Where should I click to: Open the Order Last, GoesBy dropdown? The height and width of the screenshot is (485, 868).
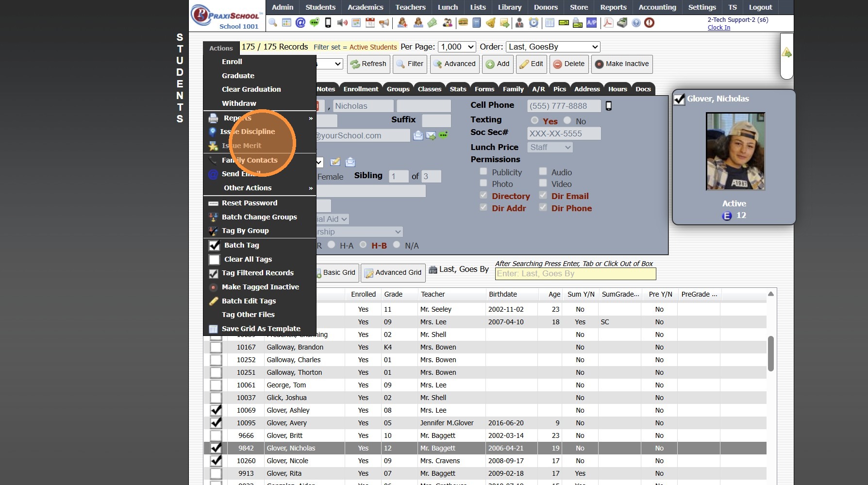tap(553, 47)
